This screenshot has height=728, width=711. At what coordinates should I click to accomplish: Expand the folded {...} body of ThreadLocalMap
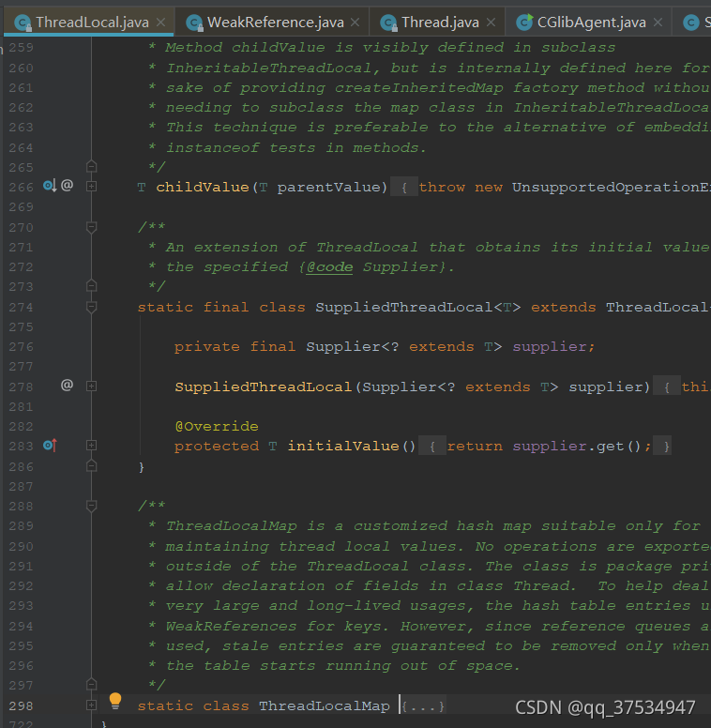point(423,706)
